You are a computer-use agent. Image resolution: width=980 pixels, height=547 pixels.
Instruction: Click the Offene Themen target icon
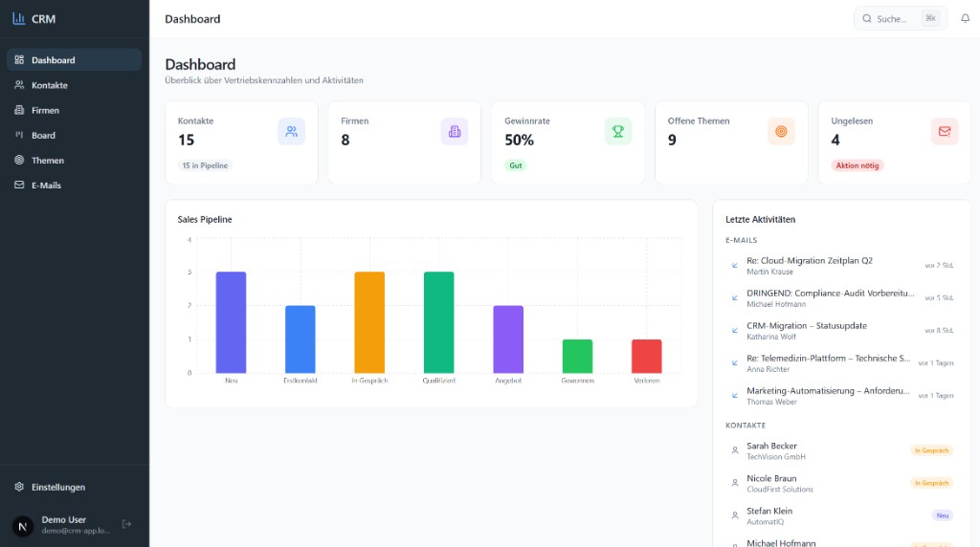[781, 132]
